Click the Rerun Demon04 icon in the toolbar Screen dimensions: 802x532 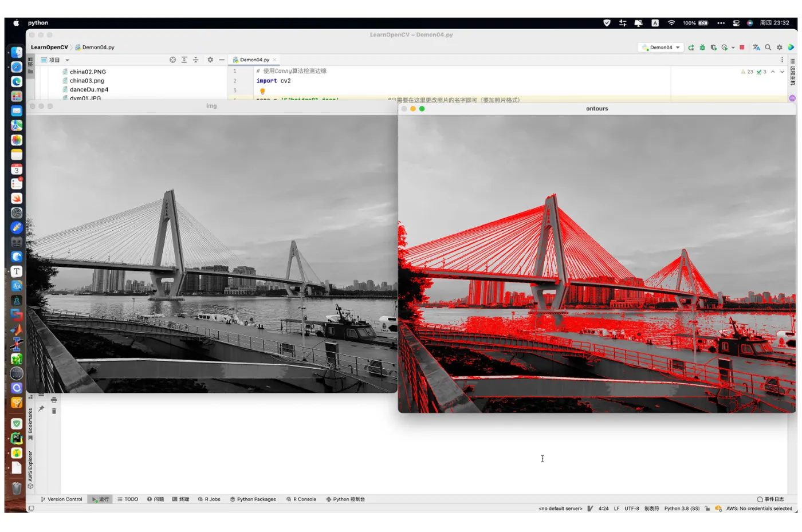tap(691, 48)
